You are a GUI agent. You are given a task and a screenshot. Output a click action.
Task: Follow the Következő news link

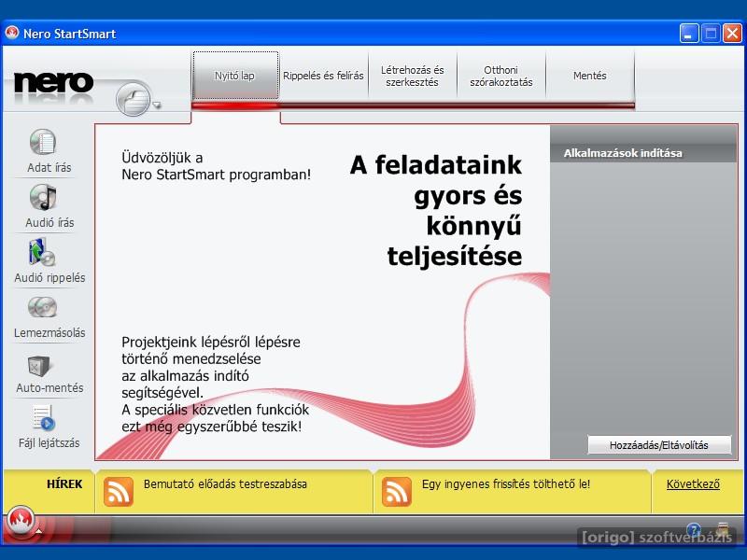click(693, 484)
